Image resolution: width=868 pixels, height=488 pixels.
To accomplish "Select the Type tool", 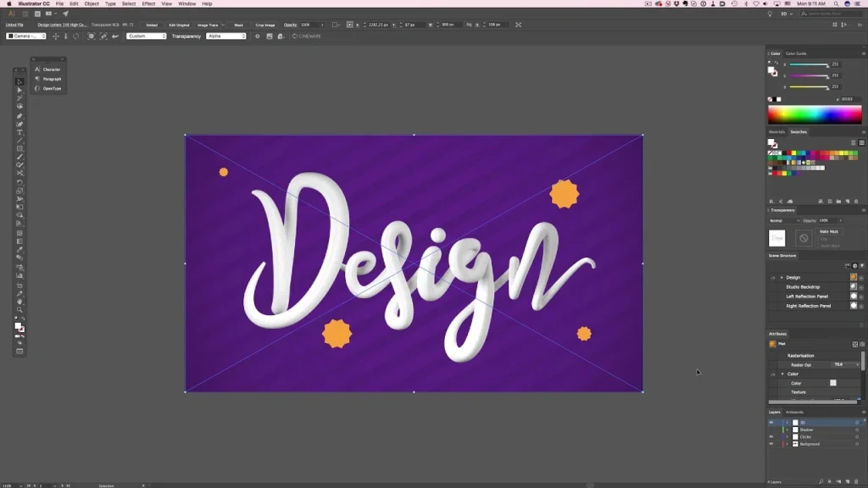I will (19, 132).
